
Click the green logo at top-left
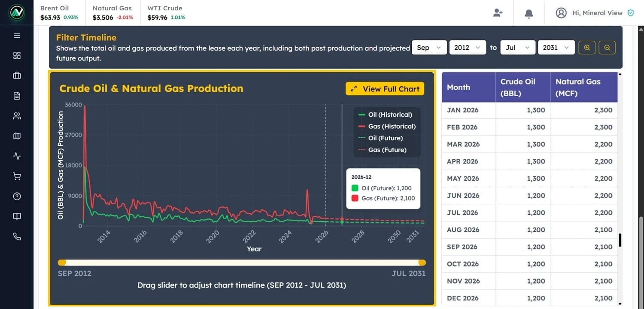17,12
